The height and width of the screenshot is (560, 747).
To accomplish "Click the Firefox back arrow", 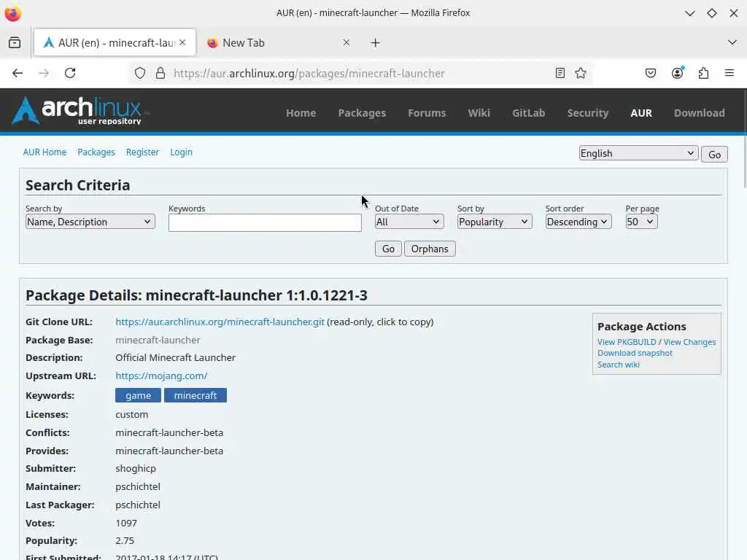I will click(x=18, y=74).
